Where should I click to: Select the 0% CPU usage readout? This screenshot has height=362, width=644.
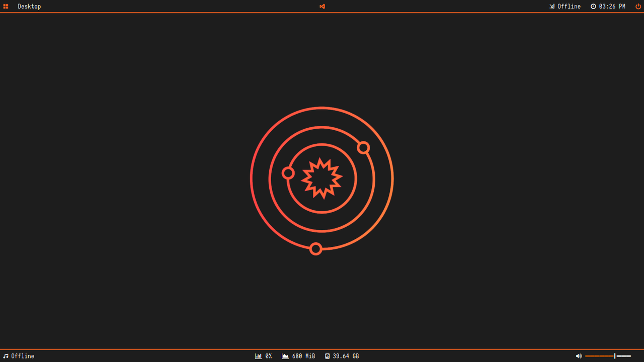(269, 356)
